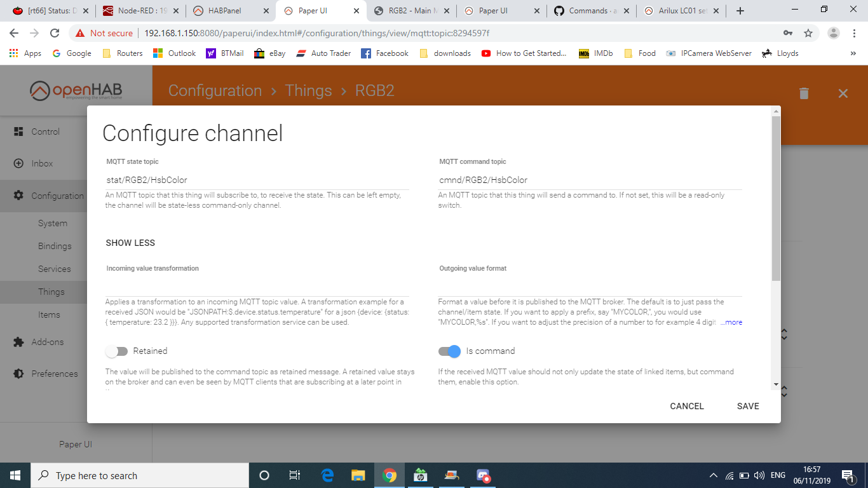The image size is (868, 488).
Task: Open the Outlook bookmark
Action: (175, 53)
